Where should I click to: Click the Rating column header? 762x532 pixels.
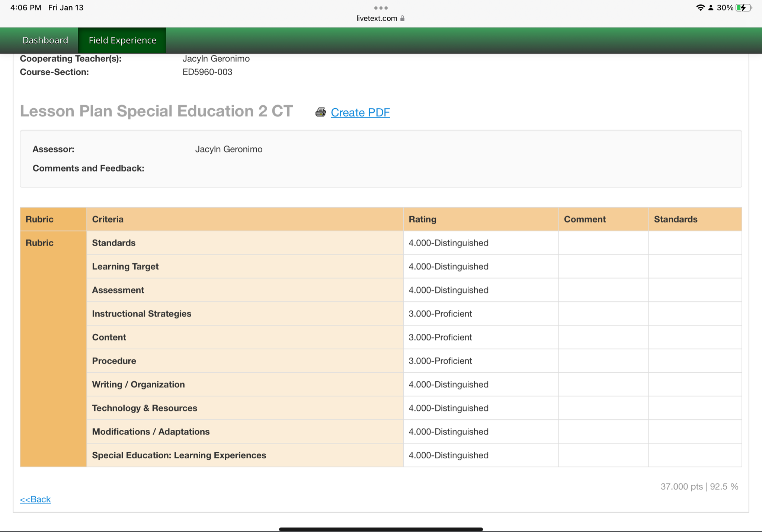point(422,219)
